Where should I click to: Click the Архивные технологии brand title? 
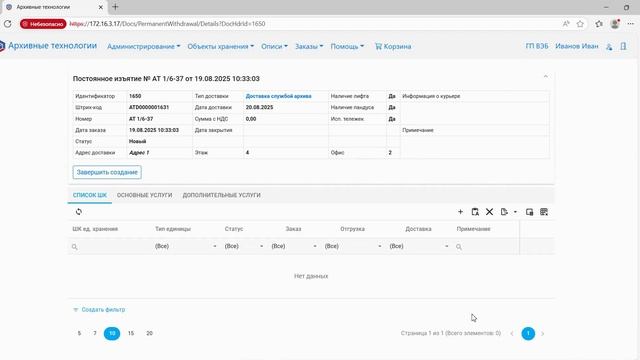[x=52, y=46]
